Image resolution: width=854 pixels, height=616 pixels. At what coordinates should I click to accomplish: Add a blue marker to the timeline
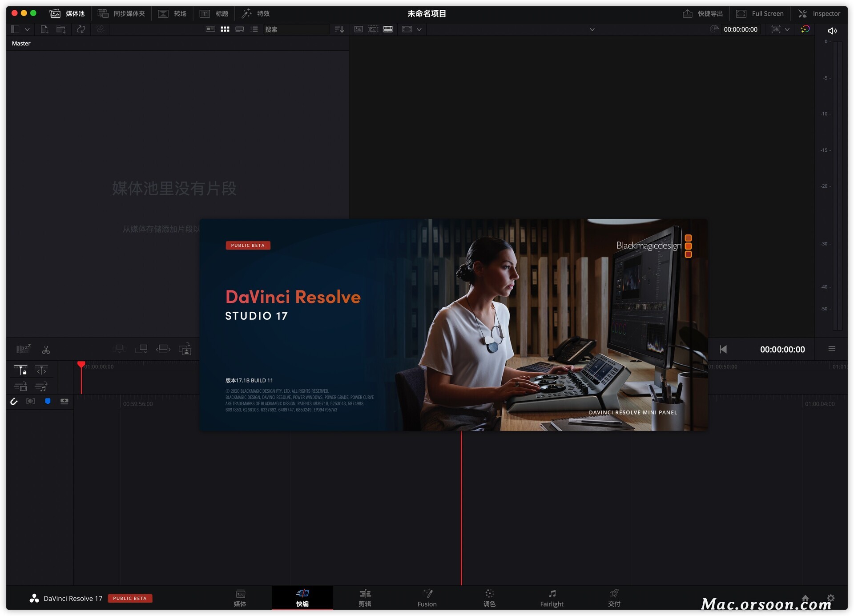tap(48, 401)
